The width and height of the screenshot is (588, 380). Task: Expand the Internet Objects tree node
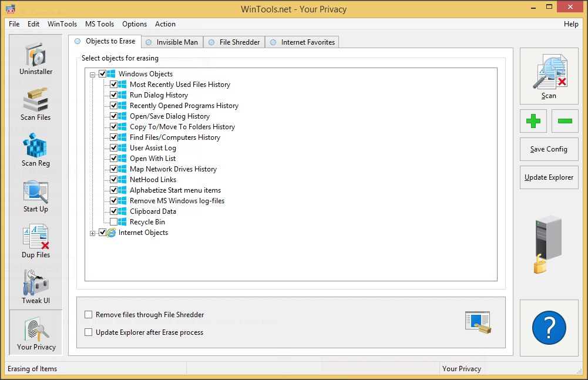pos(92,233)
